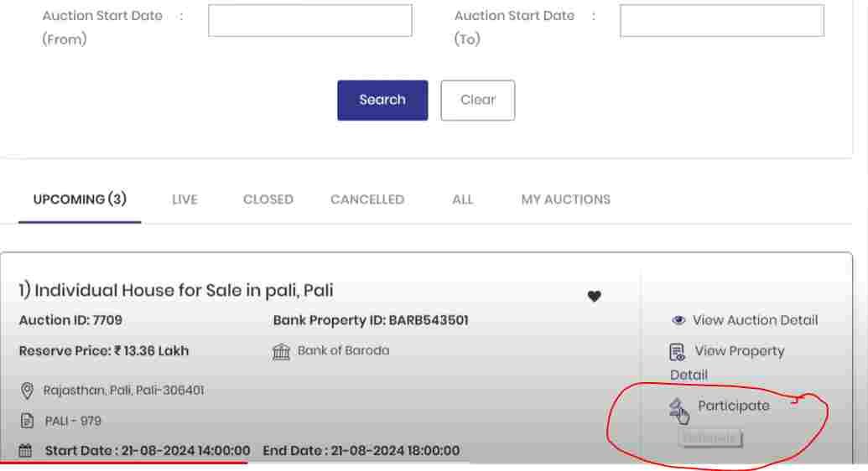Click the file icon beside PALI - 979
Screen dimensions: 868x471
click(x=27, y=421)
